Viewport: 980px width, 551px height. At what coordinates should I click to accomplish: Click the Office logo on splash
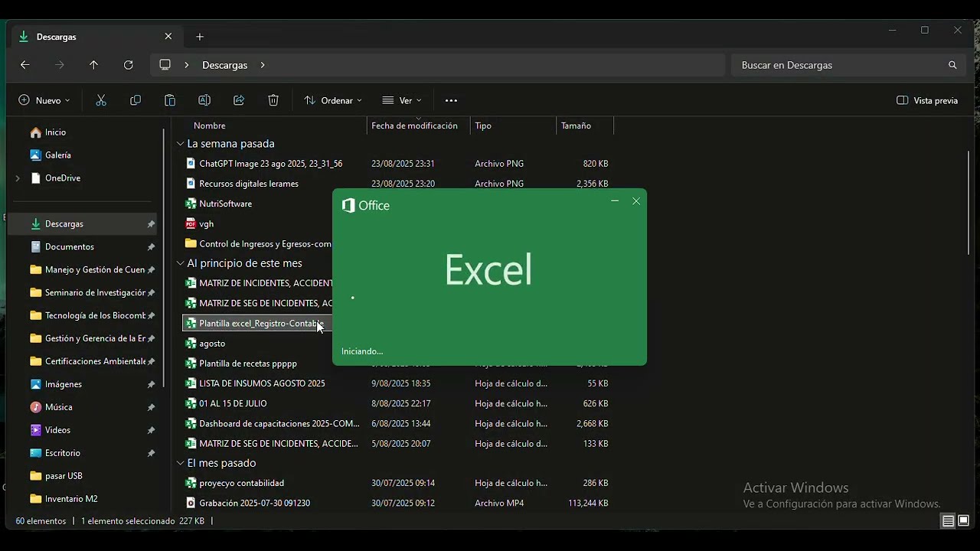tap(365, 205)
